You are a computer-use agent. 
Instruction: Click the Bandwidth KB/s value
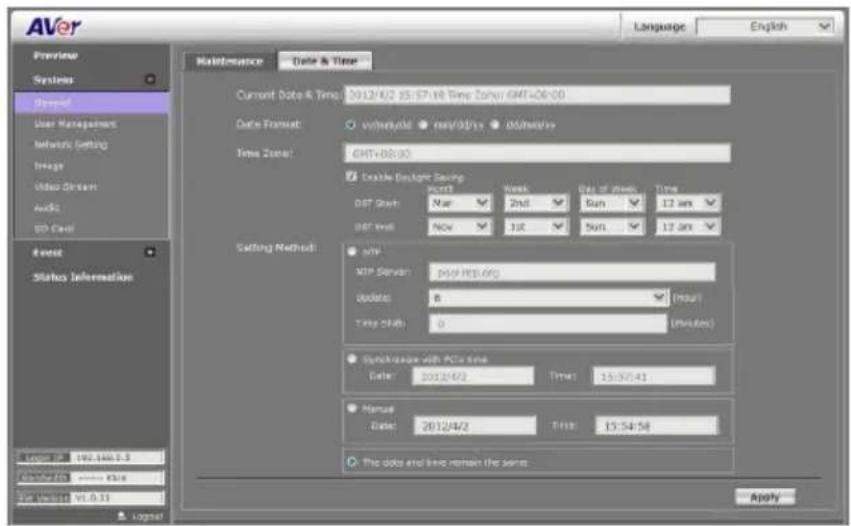click(117, 478)
